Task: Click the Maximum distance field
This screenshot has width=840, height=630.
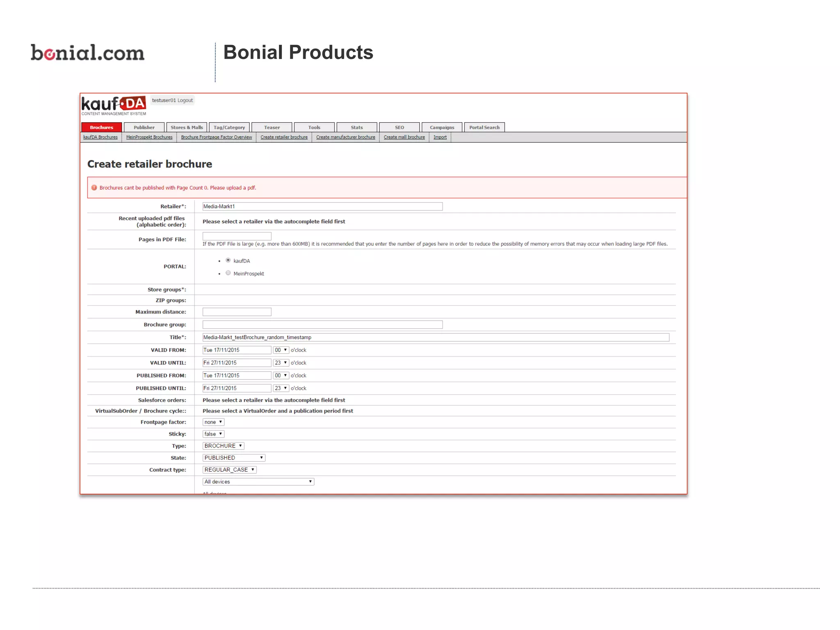Action: (x=237, y=312)
